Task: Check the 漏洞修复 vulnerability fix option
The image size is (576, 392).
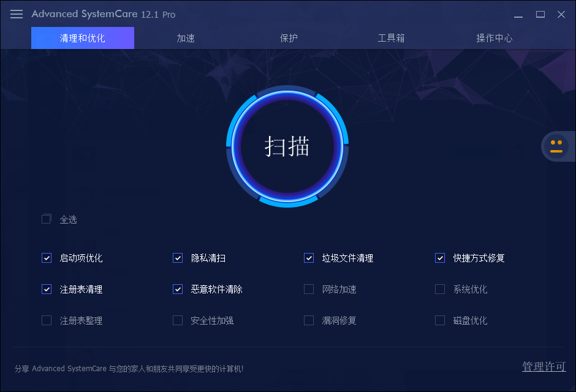Action: [308, 320]
